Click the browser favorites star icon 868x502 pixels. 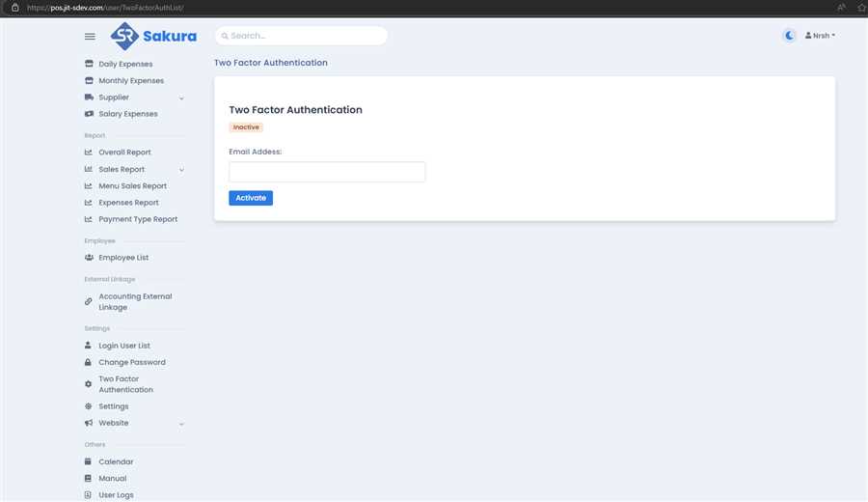click(x=860, y=7)
